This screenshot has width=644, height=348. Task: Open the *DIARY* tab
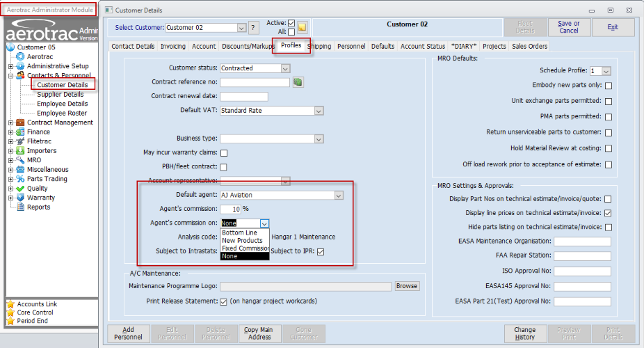tap(464, 47)
